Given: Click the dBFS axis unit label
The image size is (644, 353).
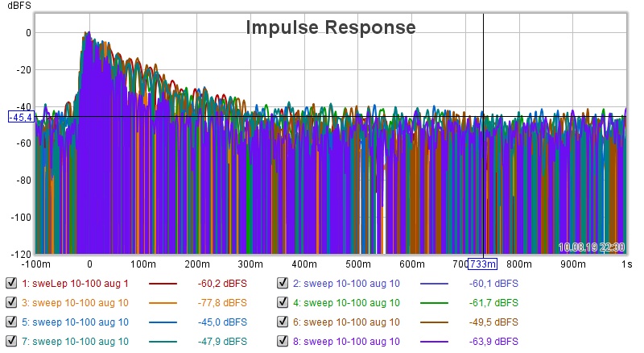Looking at the screenshot, I should (x=19, y=6).
